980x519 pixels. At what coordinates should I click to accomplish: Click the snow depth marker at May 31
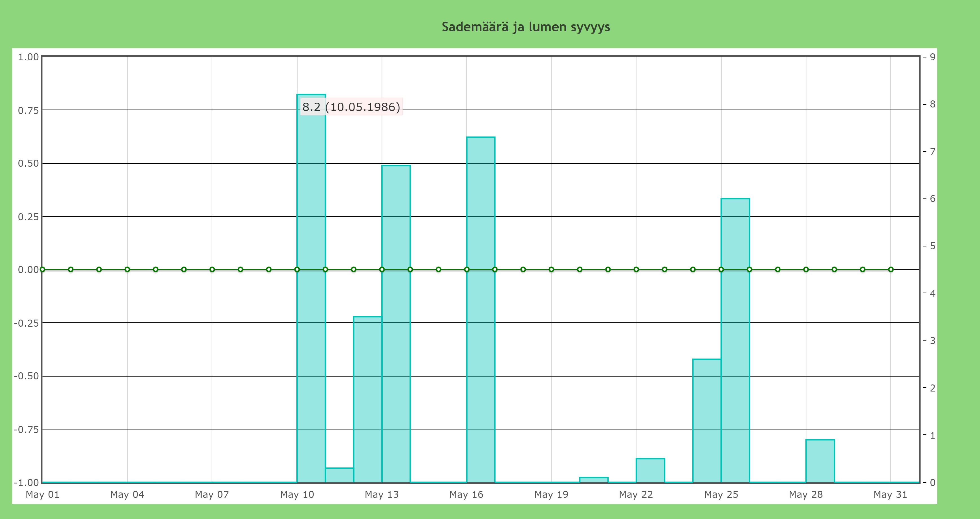(891, 269)
